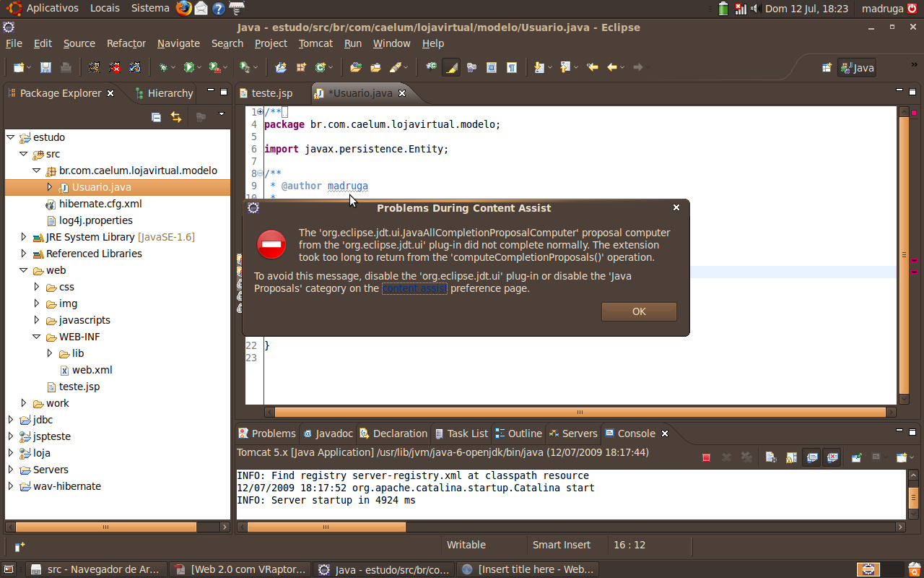Toggle Scroll Lock in the Console
This screenshot has width=924, height=578.
pyautogui.click(x=791, y=457)
